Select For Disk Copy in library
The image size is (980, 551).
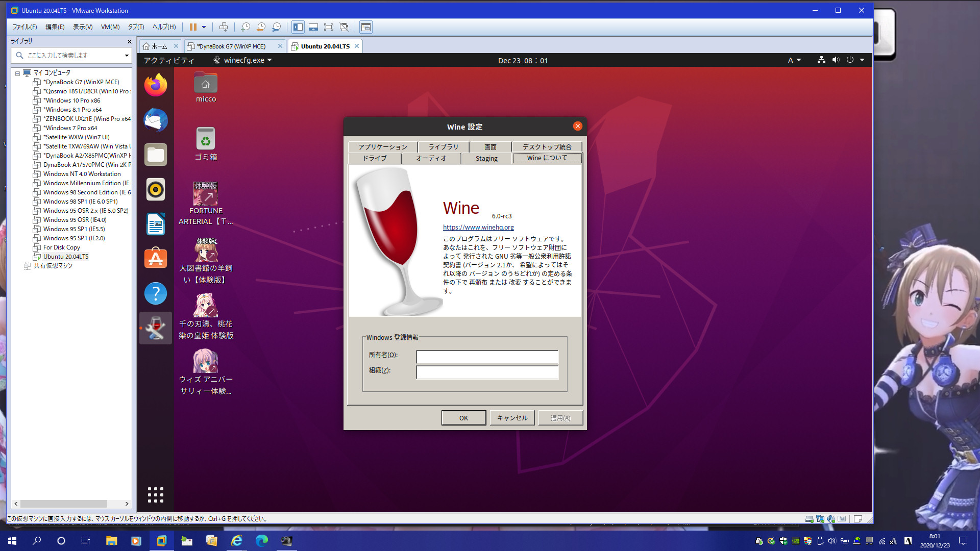(61, 247)
